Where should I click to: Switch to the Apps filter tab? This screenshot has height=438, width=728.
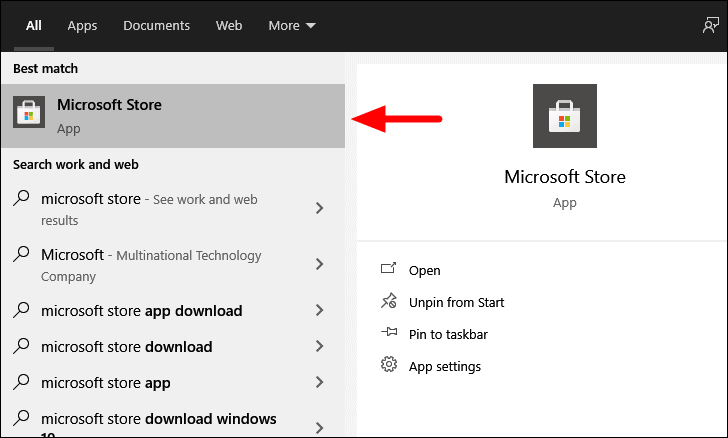82,26
